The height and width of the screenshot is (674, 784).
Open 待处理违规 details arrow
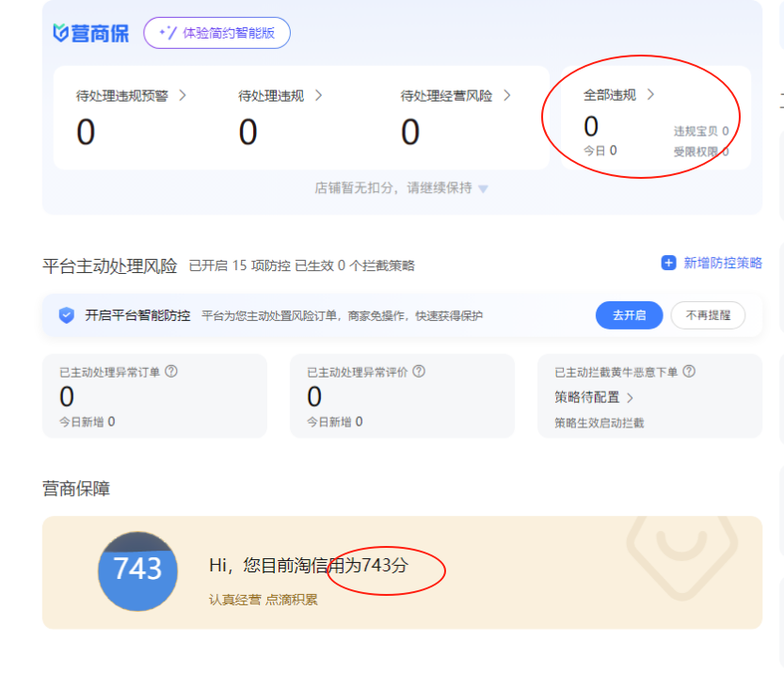pyautogui.click(x=318, y=95)
